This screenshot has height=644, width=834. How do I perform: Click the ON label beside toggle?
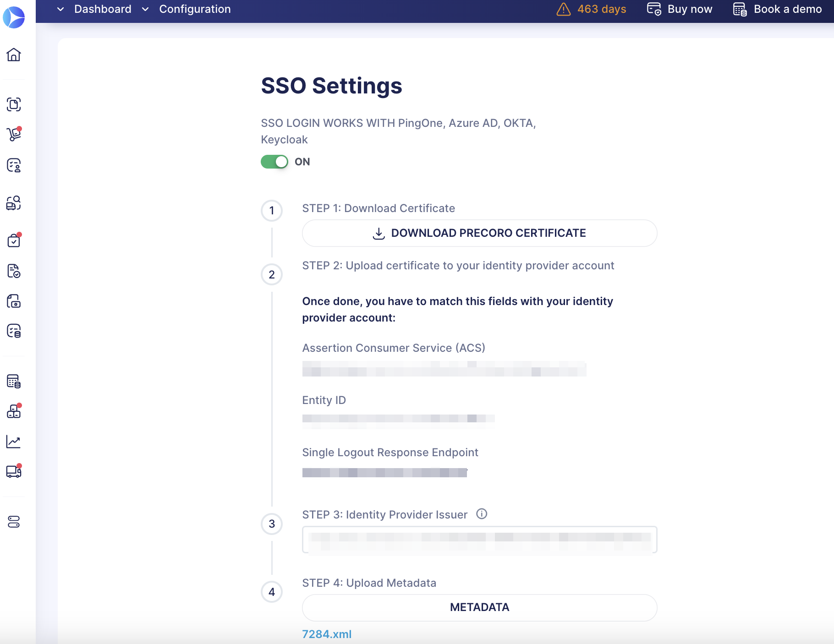click(302, 162)
